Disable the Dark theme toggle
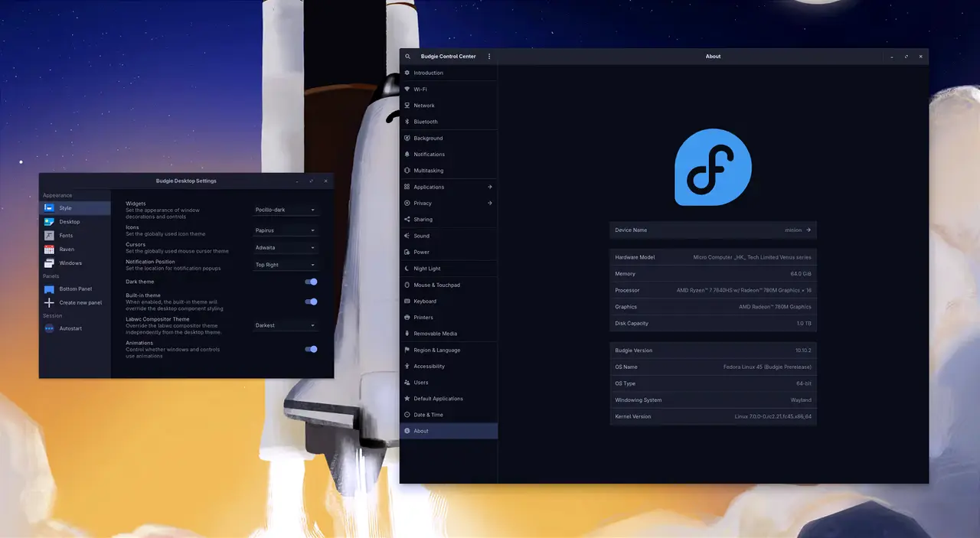 311,282
